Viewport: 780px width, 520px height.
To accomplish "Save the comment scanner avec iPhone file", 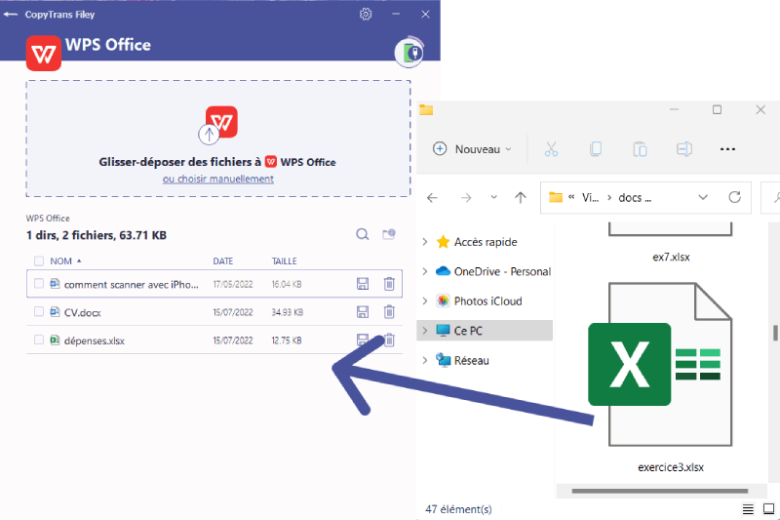I will coord(363,284).
